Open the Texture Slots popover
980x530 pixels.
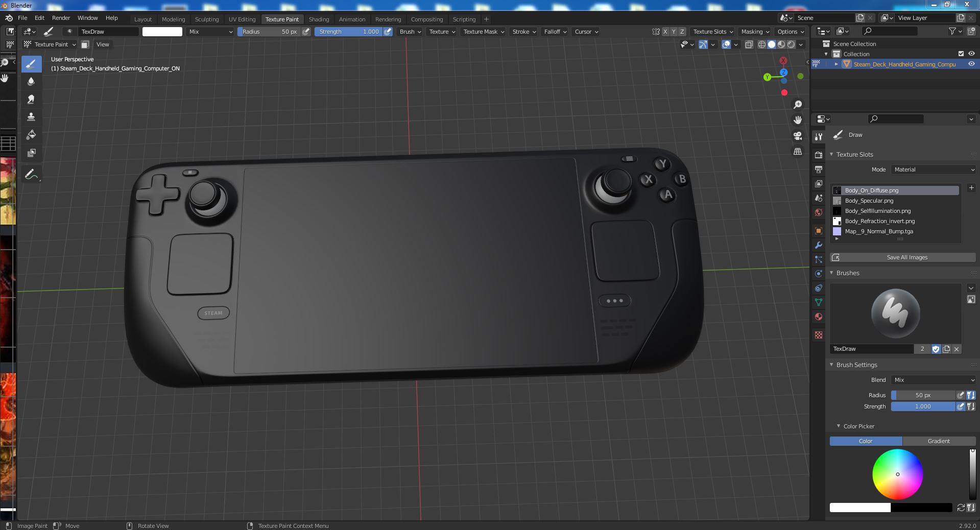pyautogui.click(x=712, y=32)
